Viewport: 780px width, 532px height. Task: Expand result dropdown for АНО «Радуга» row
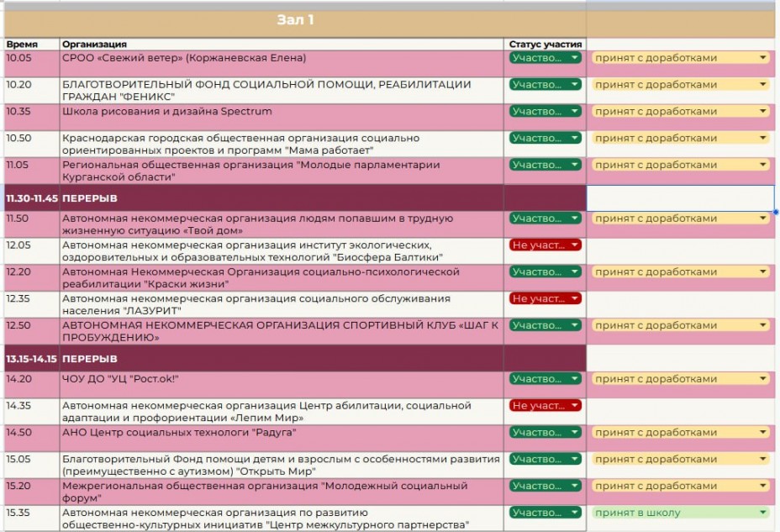coord(763,433)
